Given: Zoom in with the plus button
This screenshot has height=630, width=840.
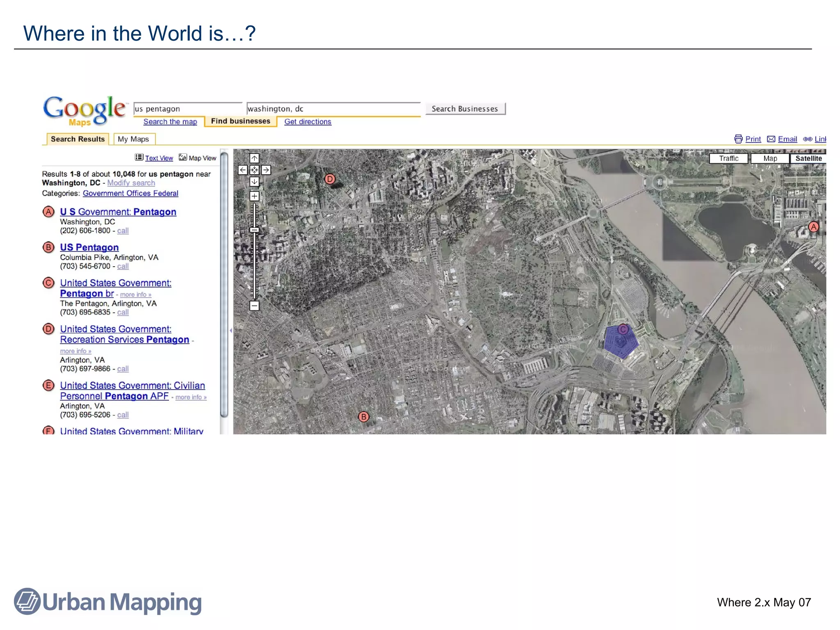Looking at the screenshot, I should (254, 196).
